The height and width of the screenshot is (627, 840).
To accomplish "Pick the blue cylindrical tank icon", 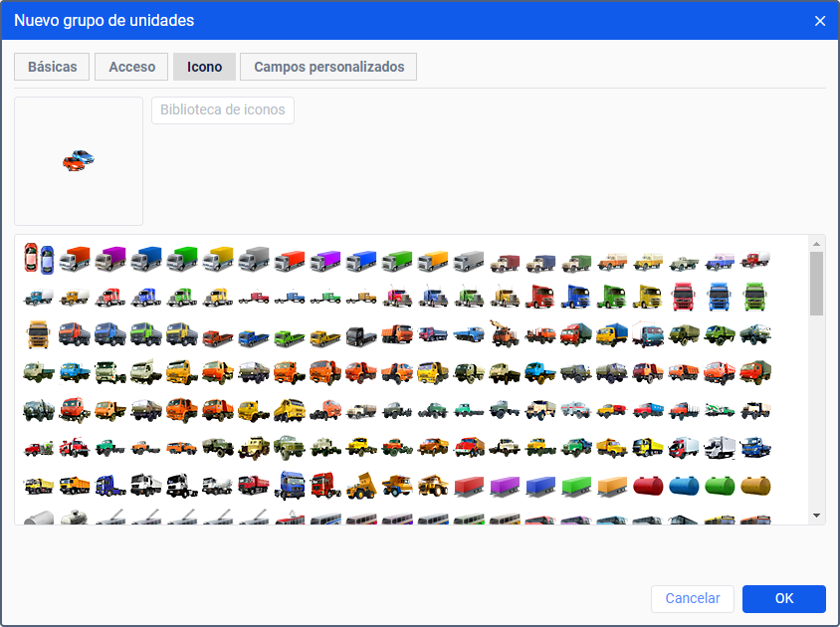I will (x=684, y=486).
